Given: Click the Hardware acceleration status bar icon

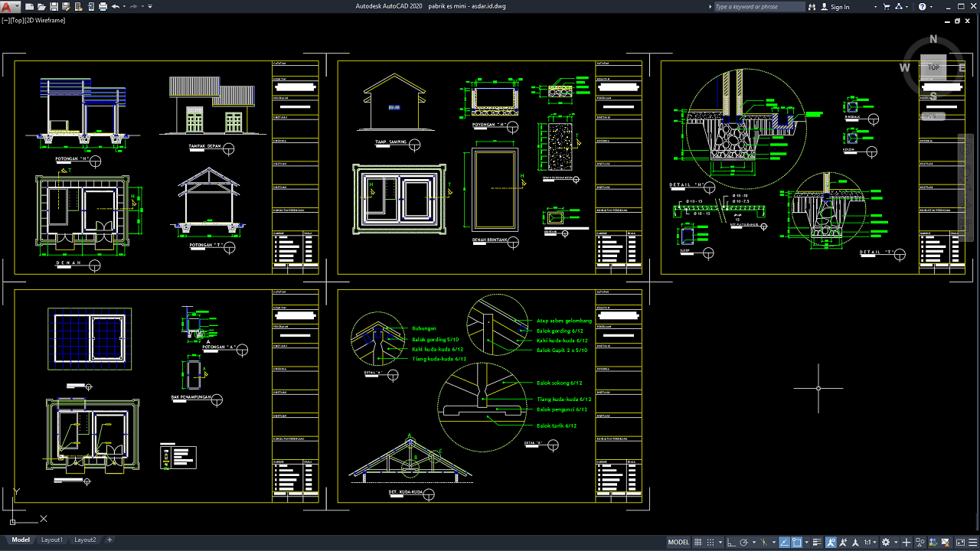Looking at the screenshot, I should [933, 542].
